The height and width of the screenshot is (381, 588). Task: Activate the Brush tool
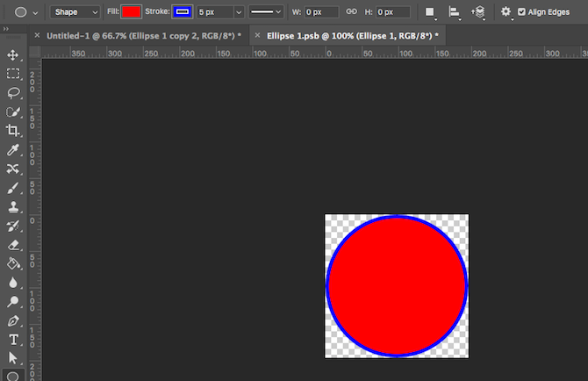tap(13, 188)
